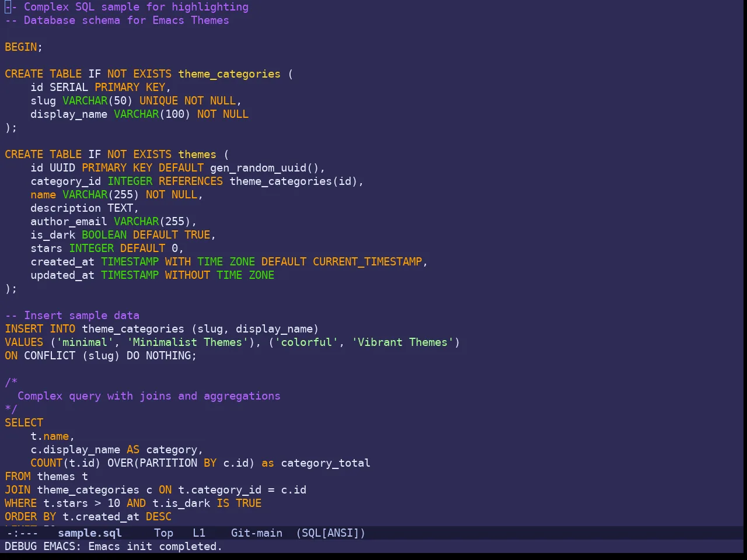
Task: Click t.name in the select list
Action: 50,436
